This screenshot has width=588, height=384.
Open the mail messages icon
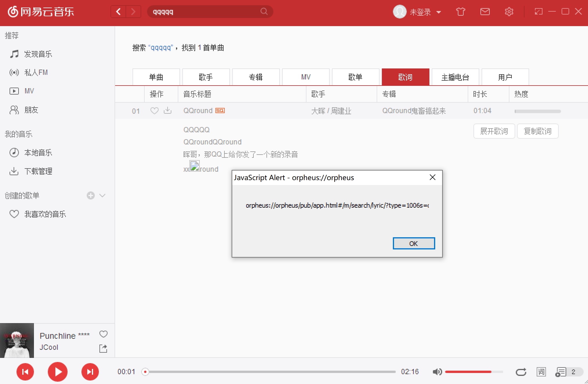pyautogui.click(x=485, y=12)
